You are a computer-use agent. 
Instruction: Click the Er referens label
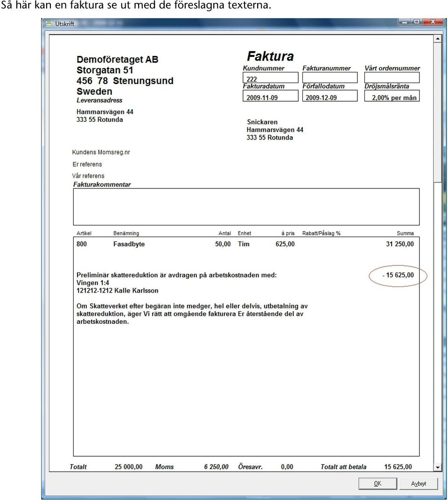coord(87,164)
